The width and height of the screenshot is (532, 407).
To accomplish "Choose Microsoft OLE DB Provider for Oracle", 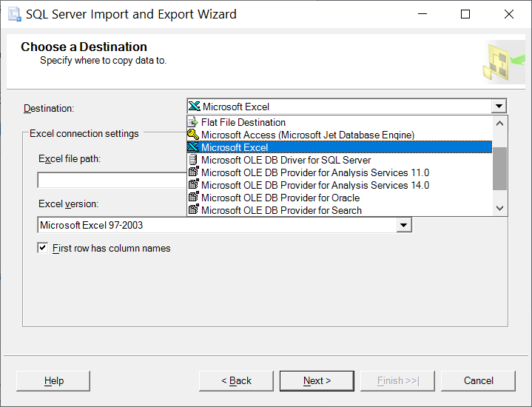I will tap(340, 198).
